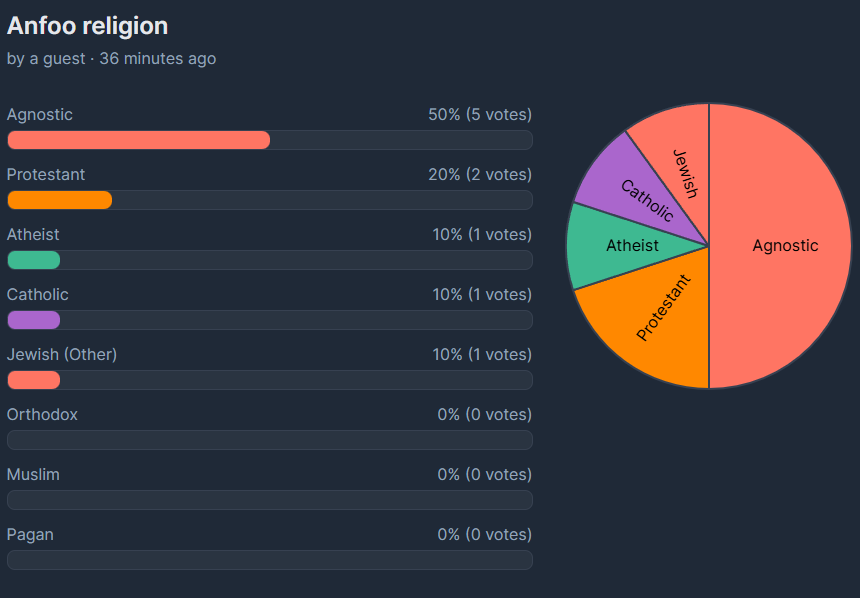Screen dimensions: 860x598
Task: Click the "Orthodox" option label
Action: [x=42, y=415]
